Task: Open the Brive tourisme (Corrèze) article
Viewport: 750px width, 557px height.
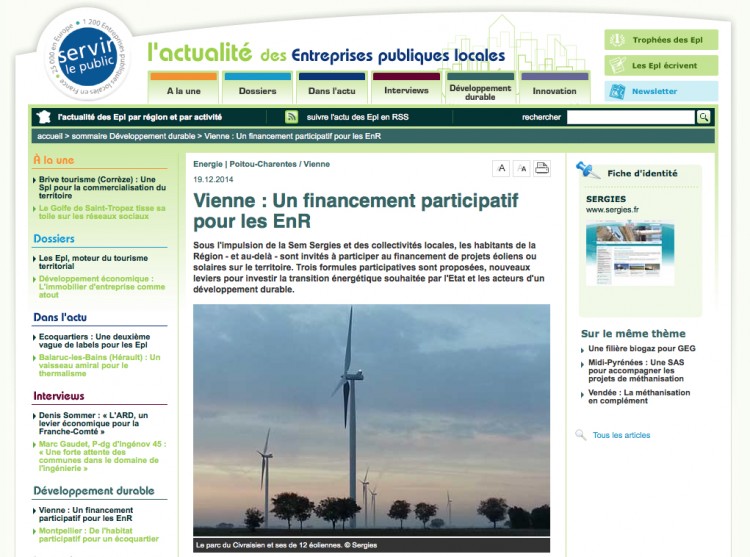Action: pyautogui.click(x=102, y=187)
